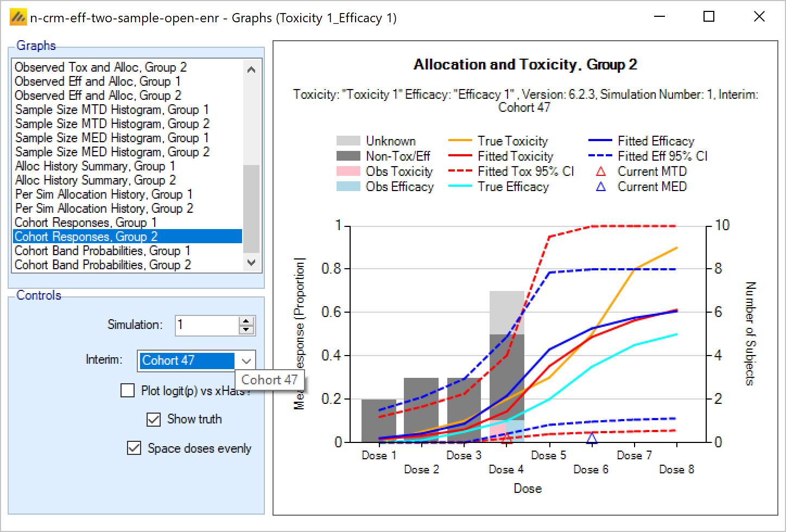Increment the Simulation number stepper
Screen dimensions: 786x532
pyautogui.click(x=246, y=321)
